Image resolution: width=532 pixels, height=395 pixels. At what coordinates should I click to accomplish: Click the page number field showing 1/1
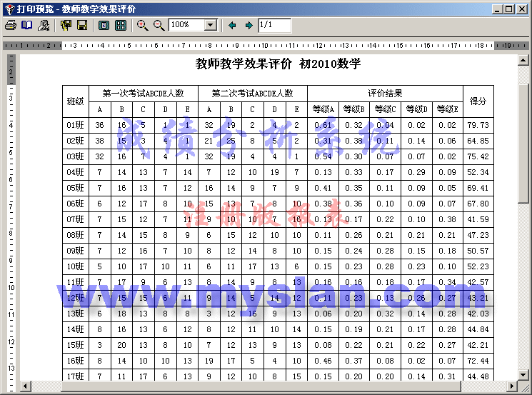tap(274, 25)
